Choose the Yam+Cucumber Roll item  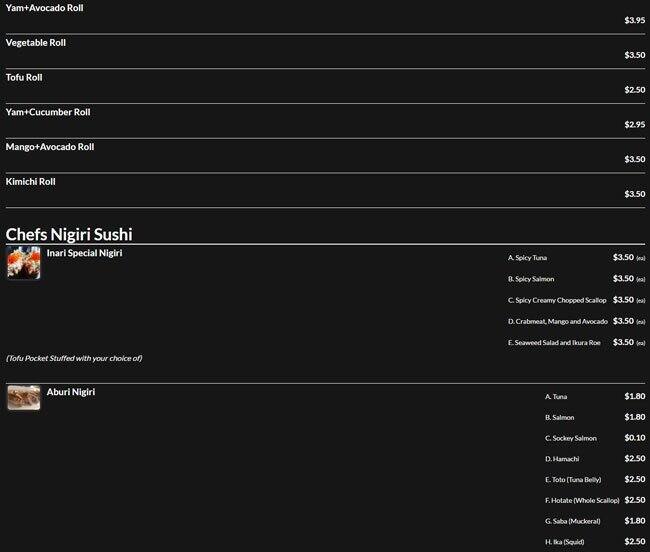coord(48,112)
